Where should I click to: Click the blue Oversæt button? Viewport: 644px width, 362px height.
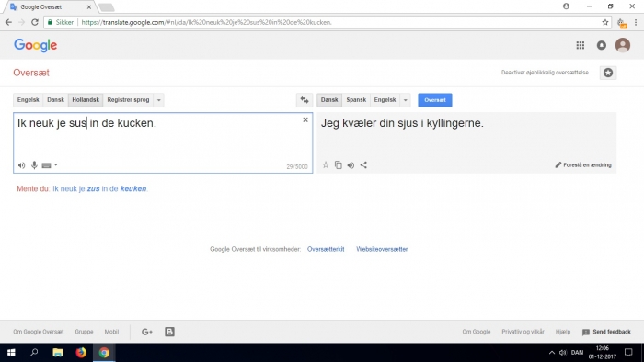435,100
